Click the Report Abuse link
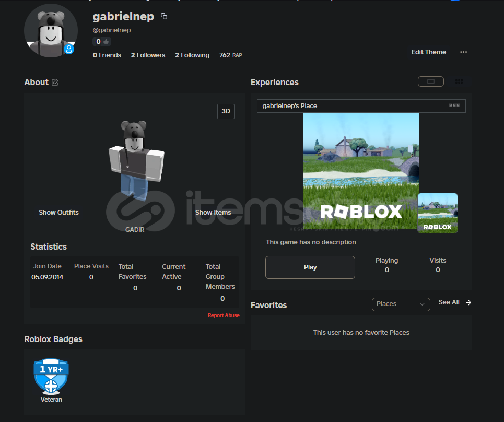 click(x=224, y=315)
